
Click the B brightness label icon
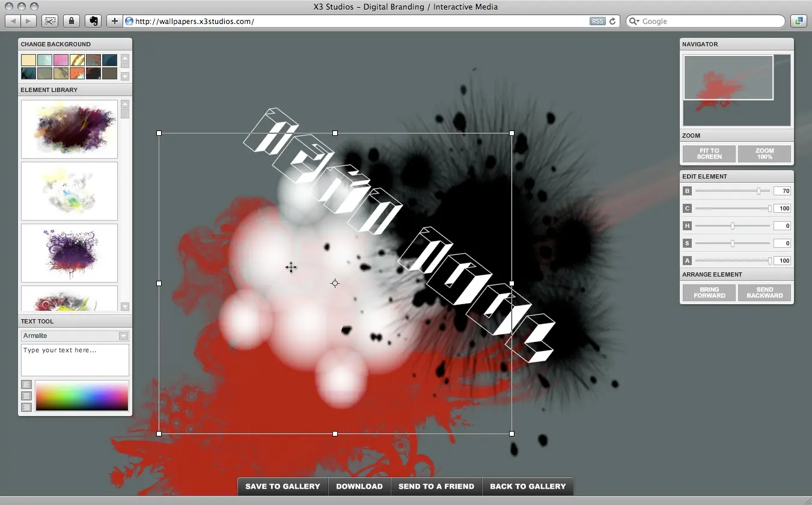[688, 191]
